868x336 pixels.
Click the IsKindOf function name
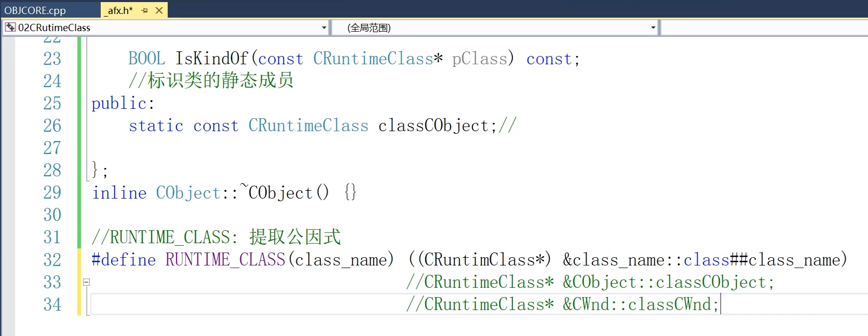212,59
